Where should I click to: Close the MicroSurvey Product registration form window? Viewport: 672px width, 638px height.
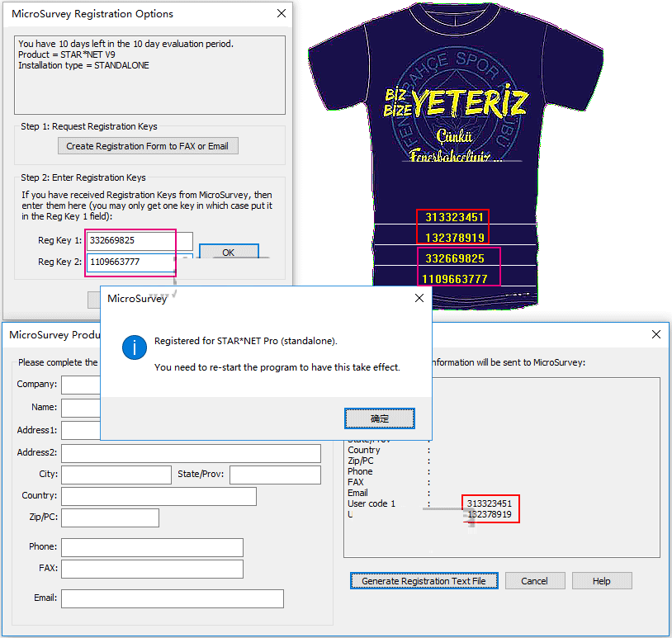pyautogui.click(x=656, y=334)
